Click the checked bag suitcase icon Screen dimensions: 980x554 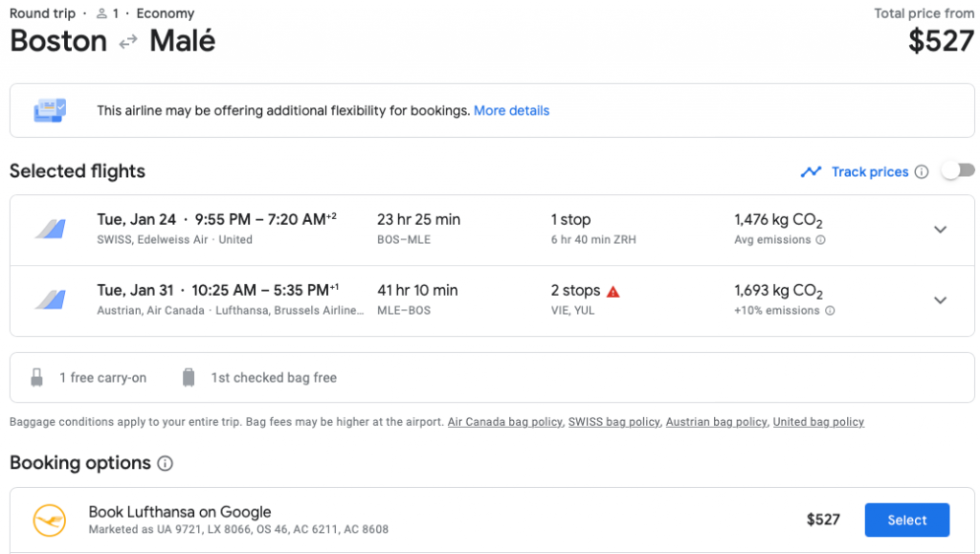[189, 378]
